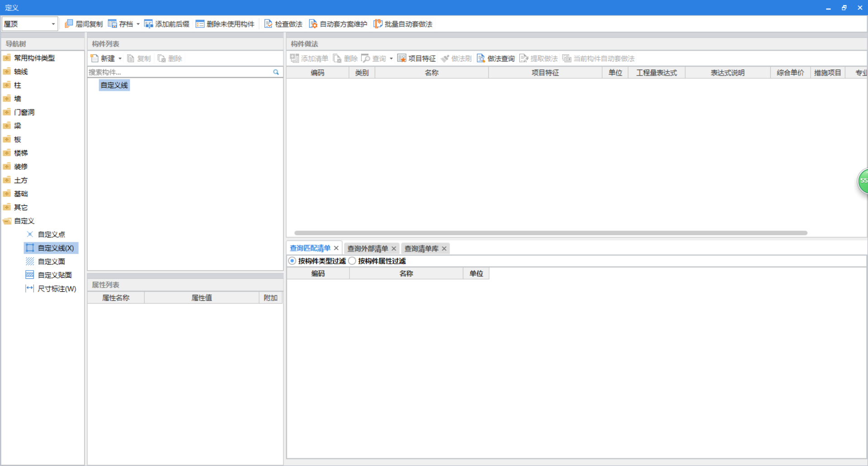The image size is (868, 466).
Task: Click the 新建 new component icon
Action: pyautogui.click(x=94, y=58)
